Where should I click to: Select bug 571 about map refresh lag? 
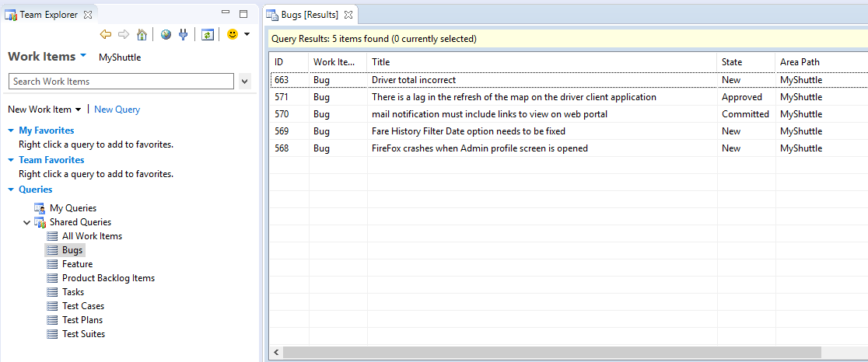click(x=569, y=97)
